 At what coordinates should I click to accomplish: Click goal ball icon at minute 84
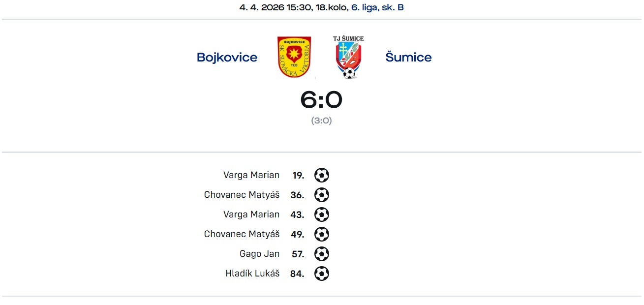coord(321,274)
